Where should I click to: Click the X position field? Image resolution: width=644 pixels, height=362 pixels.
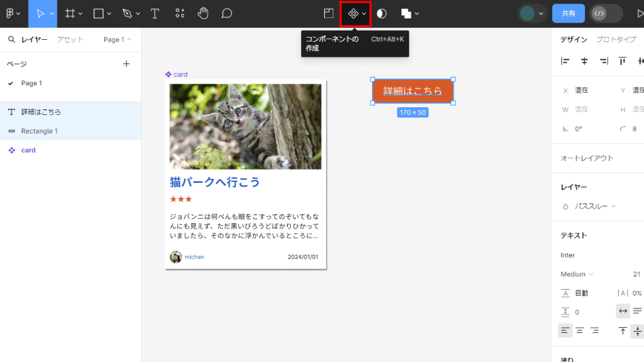click(582, 91)
